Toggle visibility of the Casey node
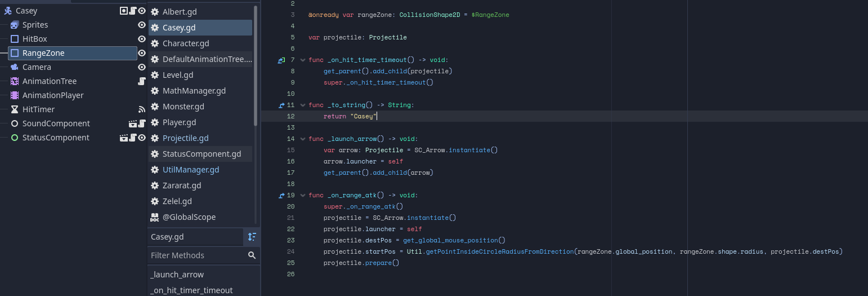This screenshot has height=296, width=868. click(x=142, y=11)
